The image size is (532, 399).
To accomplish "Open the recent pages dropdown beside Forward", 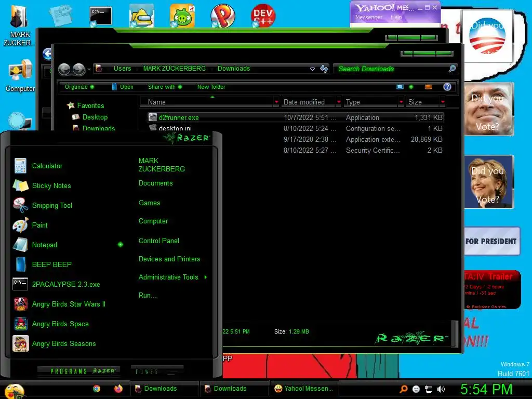I will point(89,70).
